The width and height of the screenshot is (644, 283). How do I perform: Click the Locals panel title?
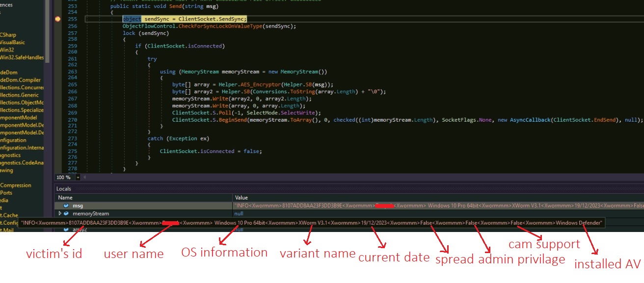coord(64,188)
